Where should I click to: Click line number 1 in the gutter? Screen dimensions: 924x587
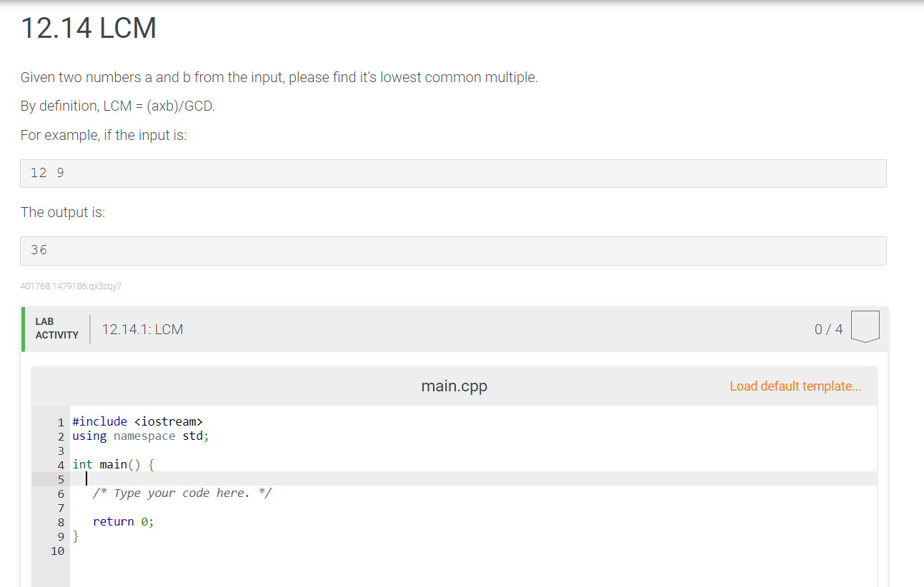pyautogui.click(x=61, y=421)
